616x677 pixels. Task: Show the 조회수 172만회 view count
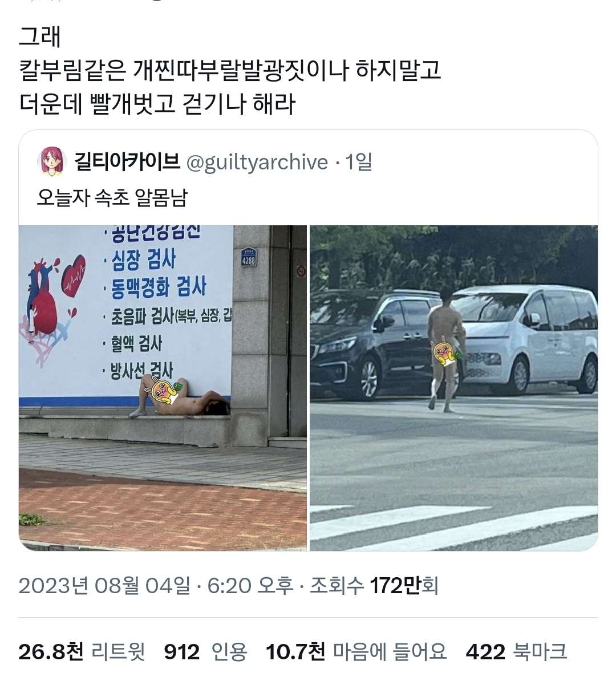coord(374,586)
